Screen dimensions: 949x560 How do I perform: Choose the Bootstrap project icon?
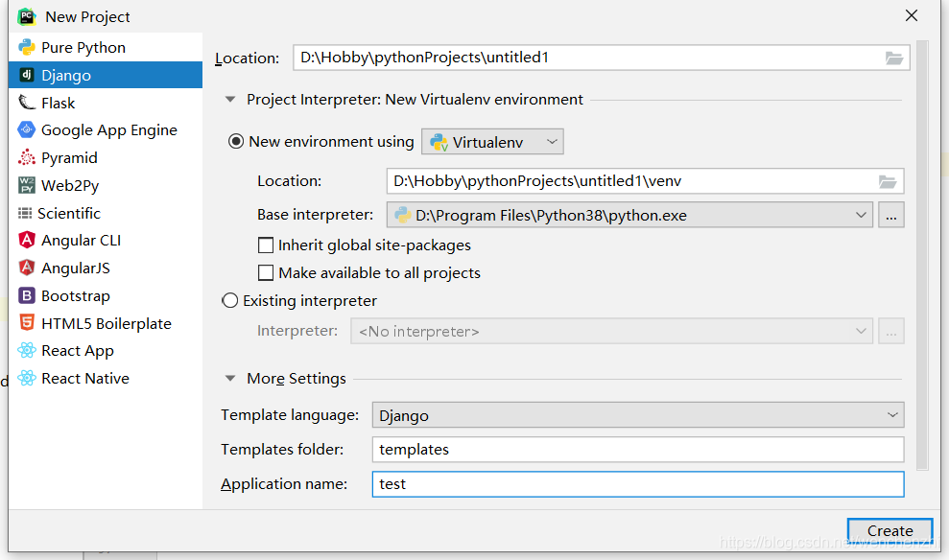(x=27, y=295)
